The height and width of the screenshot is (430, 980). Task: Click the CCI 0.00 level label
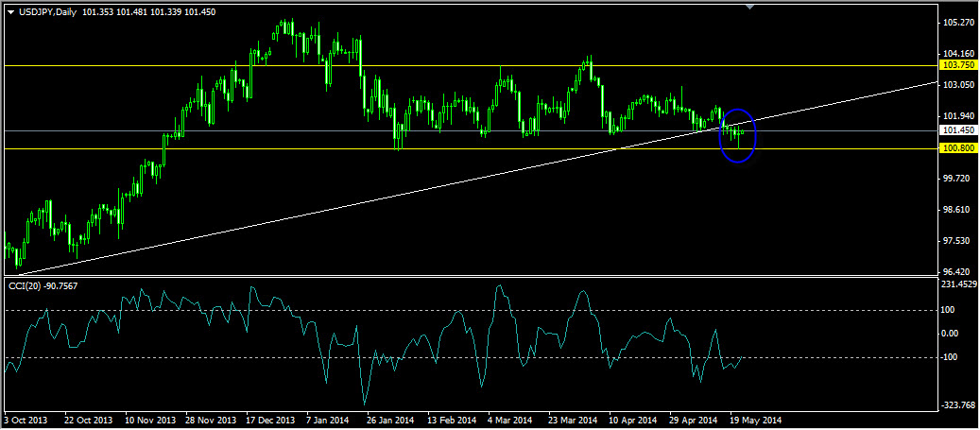[952, 334]
